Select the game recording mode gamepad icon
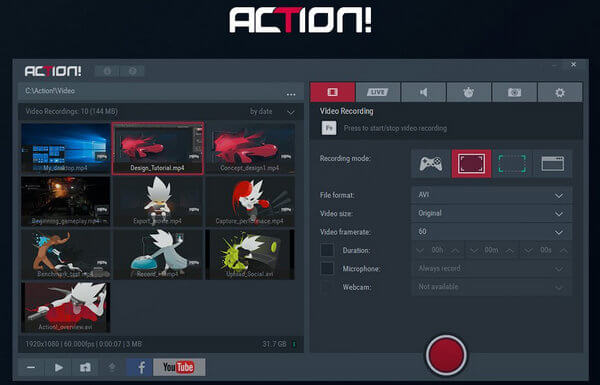The image size is (600, 385). pos(430,164)
